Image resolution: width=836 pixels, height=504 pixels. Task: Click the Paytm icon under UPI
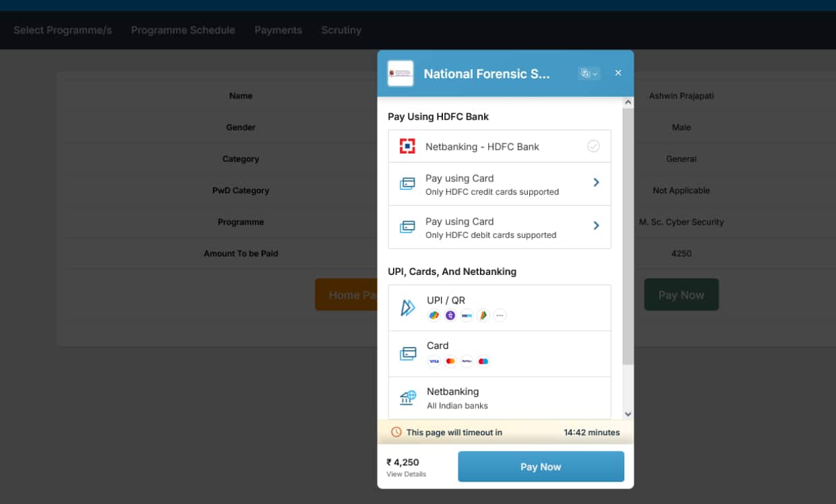click(467, 315)
